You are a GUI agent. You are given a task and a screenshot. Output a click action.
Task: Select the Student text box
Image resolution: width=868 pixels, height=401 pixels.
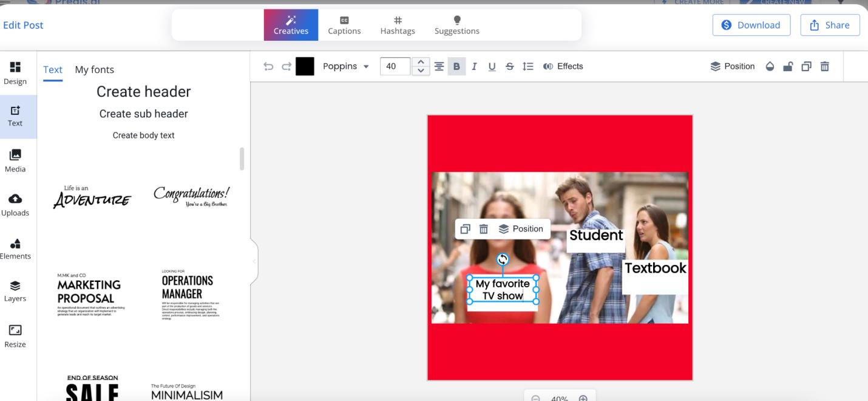point(596,235)
